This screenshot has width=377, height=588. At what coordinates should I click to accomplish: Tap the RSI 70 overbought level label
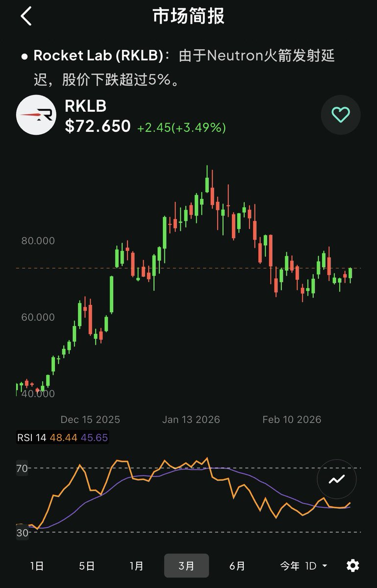22,468
